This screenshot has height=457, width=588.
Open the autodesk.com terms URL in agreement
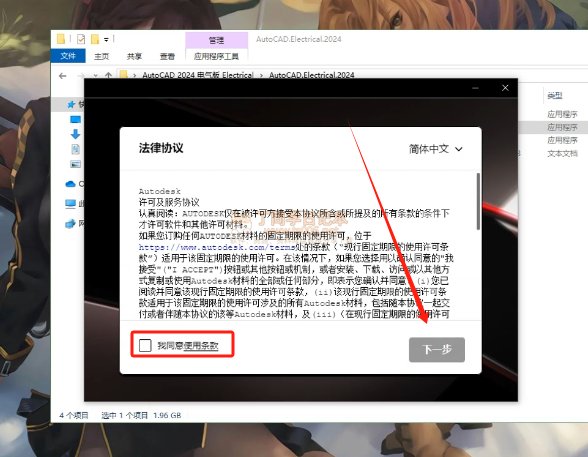coord(216,247)
